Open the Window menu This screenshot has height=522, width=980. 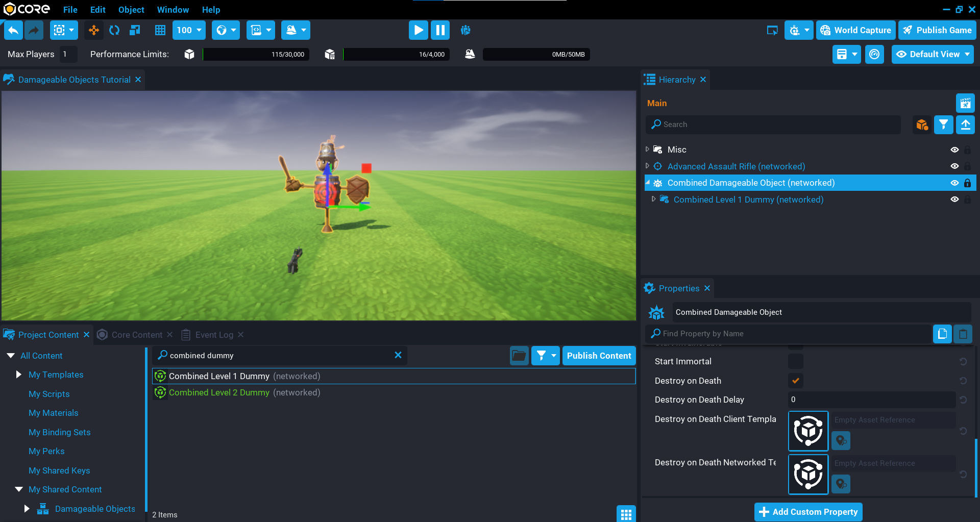click(173, 10)
